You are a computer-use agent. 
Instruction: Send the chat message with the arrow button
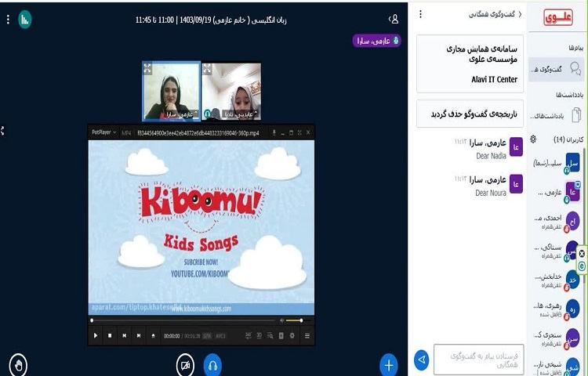tap(422, 360)
